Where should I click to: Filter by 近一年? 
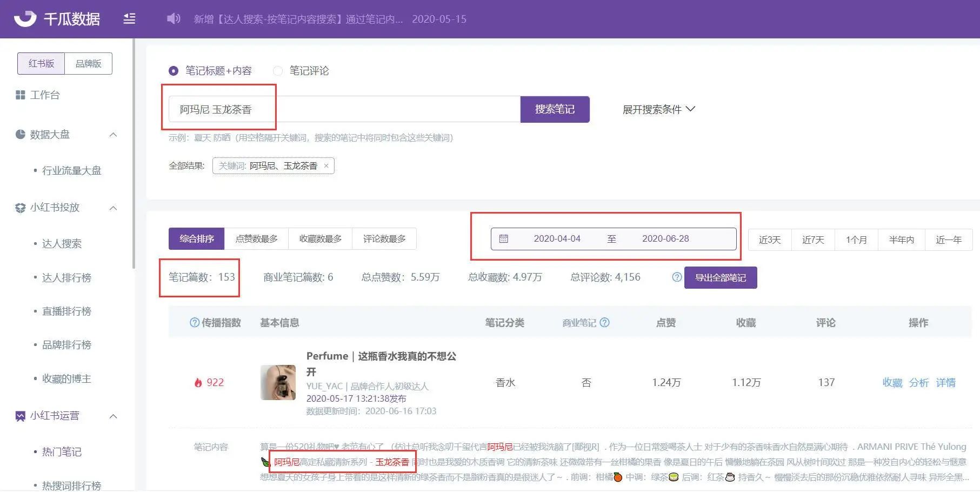pos(949,240)
